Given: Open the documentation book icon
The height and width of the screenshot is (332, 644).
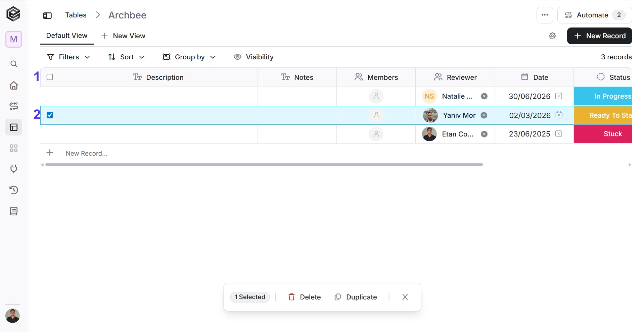Looking at the screenshot, I should 14,211.
